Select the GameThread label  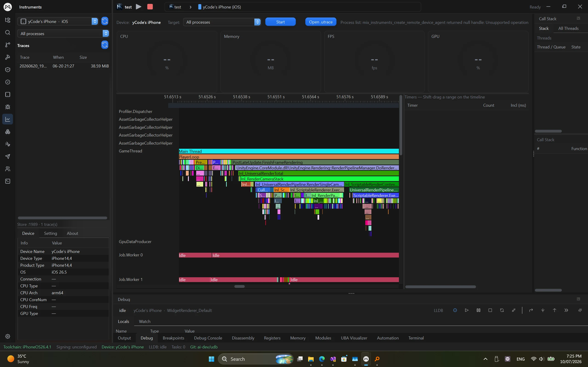(x=131, y=151)
